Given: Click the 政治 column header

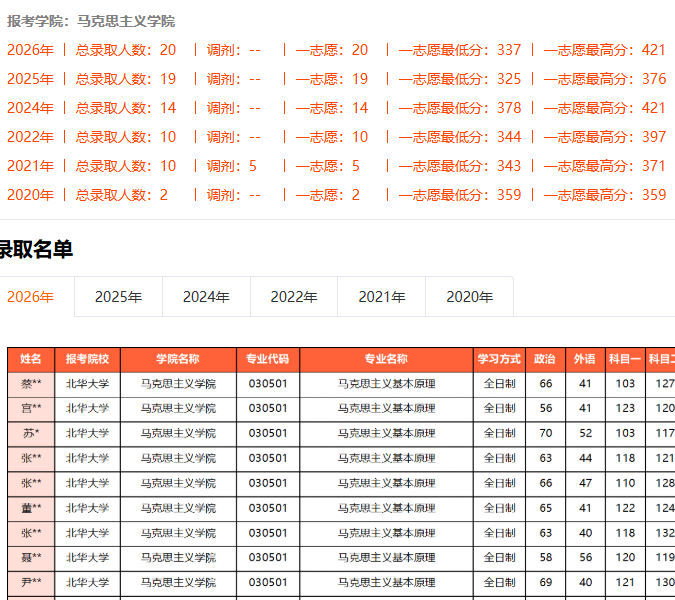Looking at the screenshot, I should [545, 359].
